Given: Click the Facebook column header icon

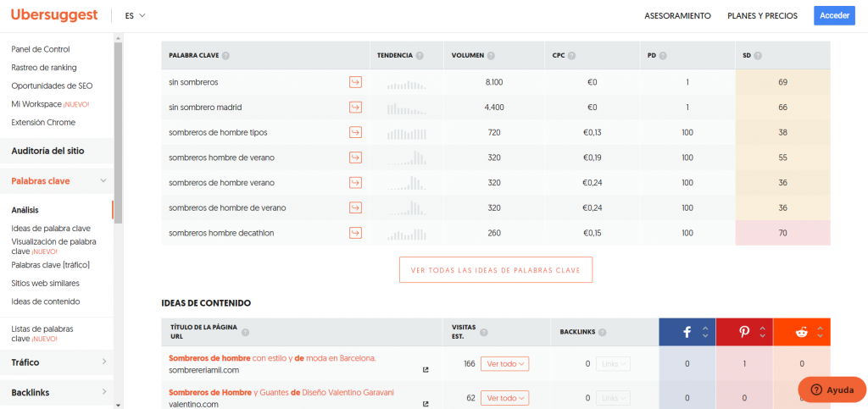Looking at the screenshot, I should (x=687, y=332).
